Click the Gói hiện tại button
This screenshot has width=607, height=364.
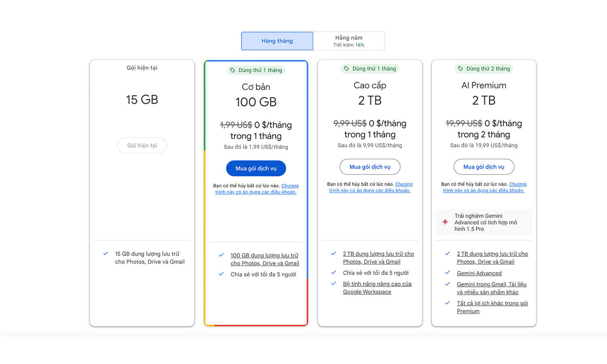pyautogui.click(x=142, y=145)
